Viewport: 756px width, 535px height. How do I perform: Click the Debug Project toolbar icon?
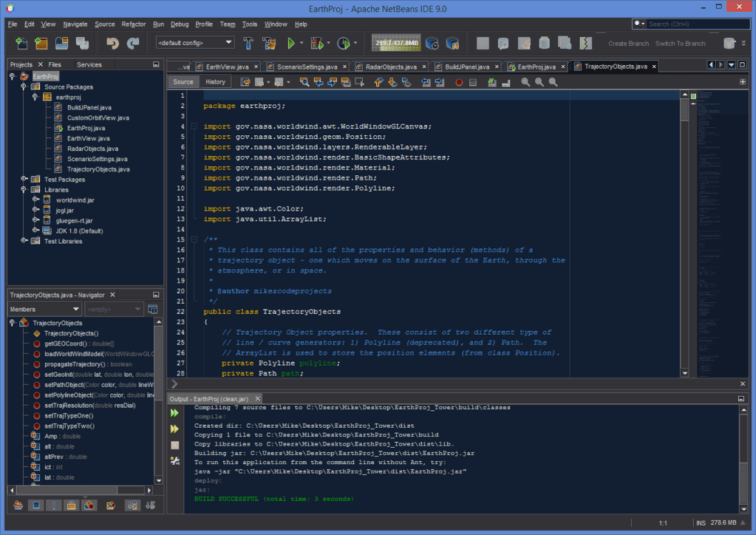(x=318, y=43)
